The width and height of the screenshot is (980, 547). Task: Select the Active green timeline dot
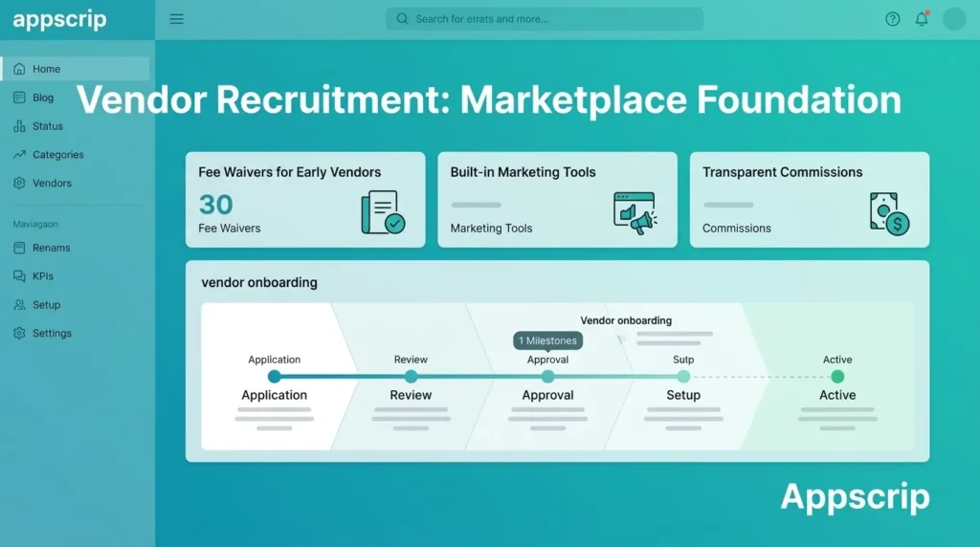[x=837, y=377]
